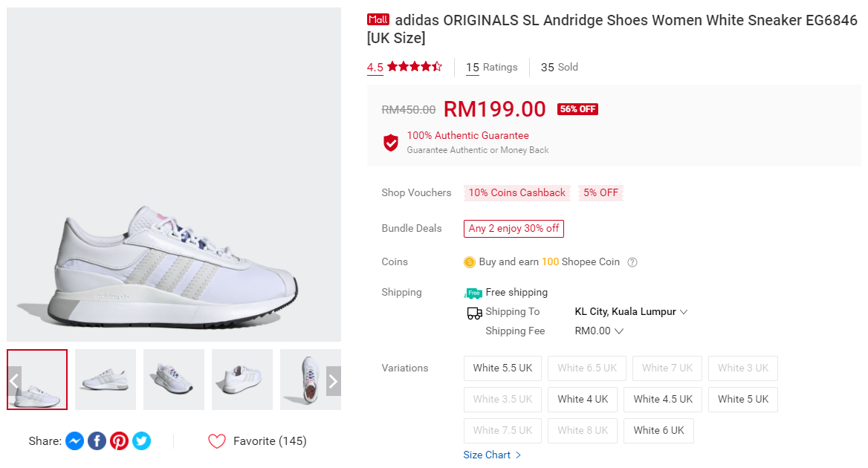Open the Size Chart
868x468 pixels.
click(492, 455)
